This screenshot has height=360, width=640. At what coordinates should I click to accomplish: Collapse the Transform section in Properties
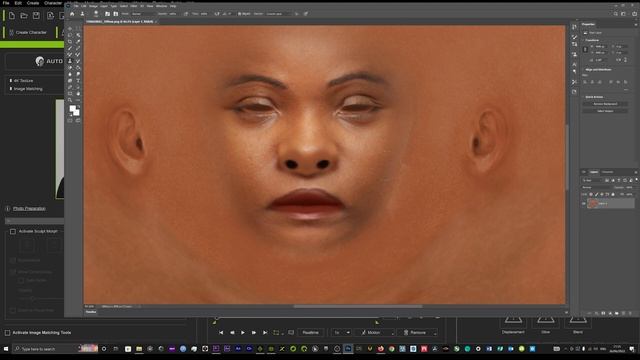coord(583,40)
